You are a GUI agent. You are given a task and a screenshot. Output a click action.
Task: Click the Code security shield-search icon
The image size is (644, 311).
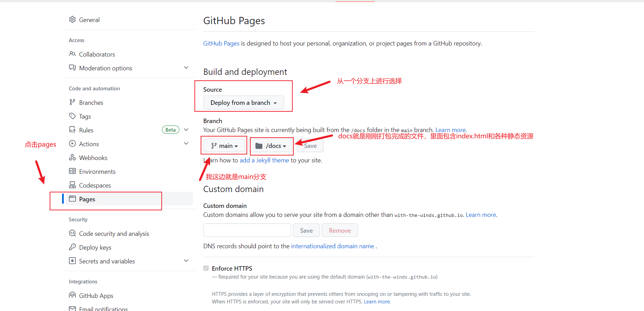72,233
